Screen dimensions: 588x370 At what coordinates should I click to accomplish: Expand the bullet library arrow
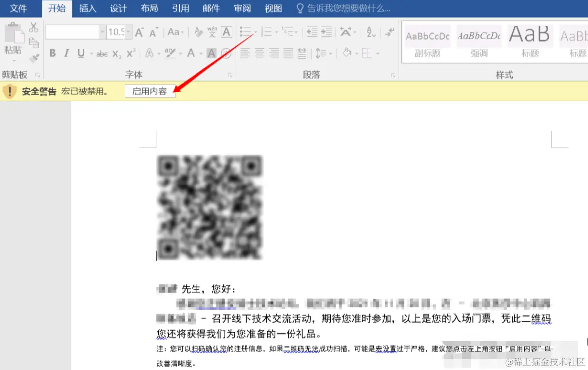tap(255, 32)
